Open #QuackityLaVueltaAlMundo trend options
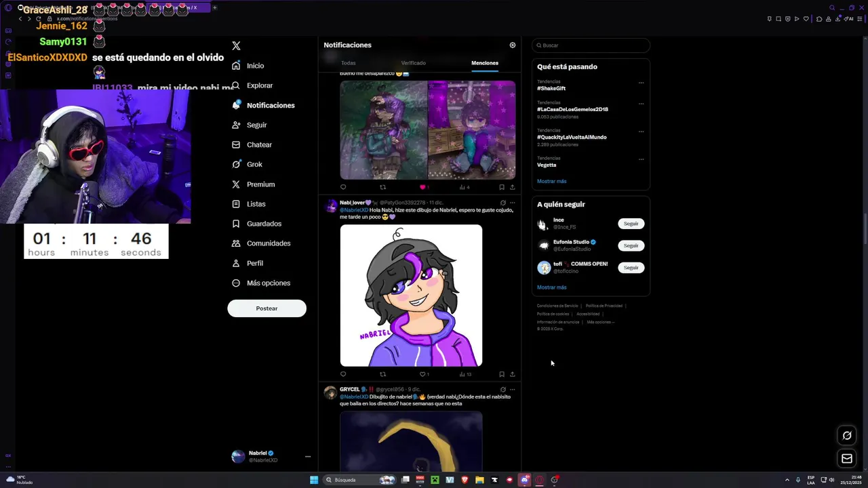This screenshot has width=868, height=488. click(x=641, y=131)
